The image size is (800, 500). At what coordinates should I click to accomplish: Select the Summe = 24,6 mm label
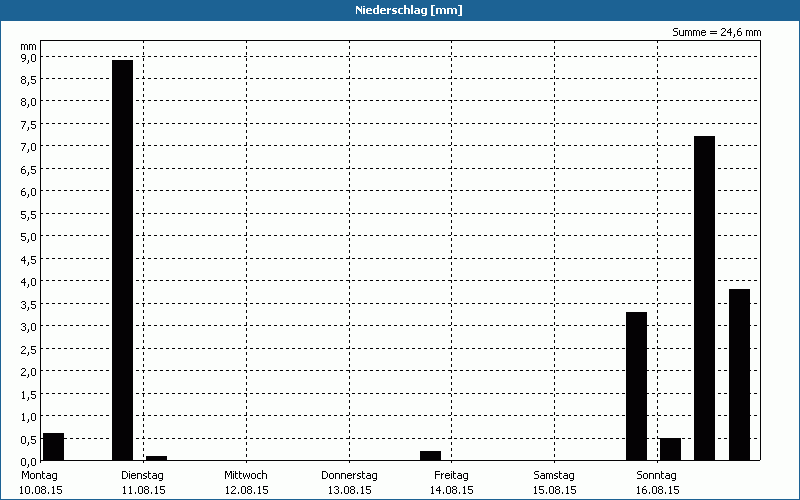pyautogui.click(x=716, y=32)
